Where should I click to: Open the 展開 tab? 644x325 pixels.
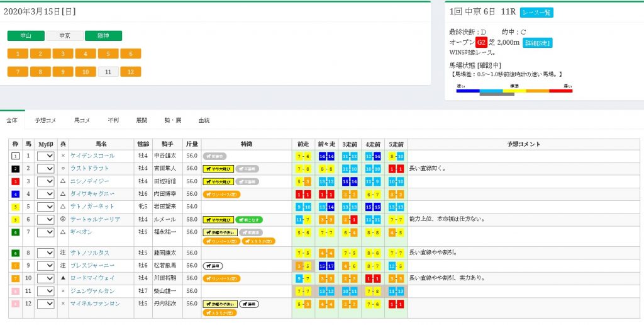click(x=142, y=120)
